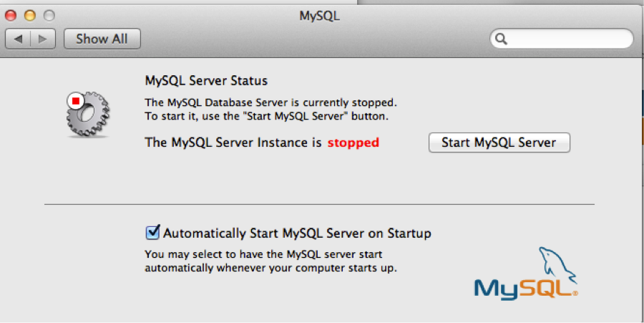Click the startup description text below the checkbox
This screenshot has width=644, height=323.
(270, 261)
